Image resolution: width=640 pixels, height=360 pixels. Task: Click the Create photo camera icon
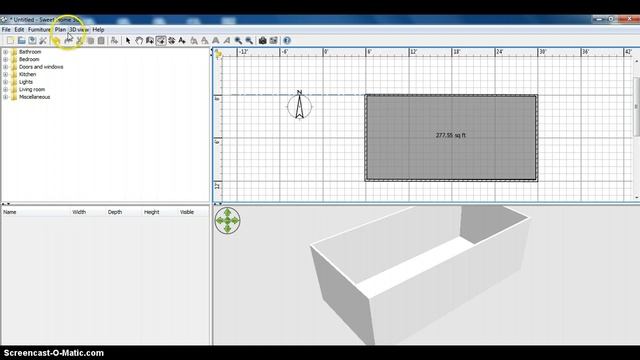pyautogui.click(x=262, y=40)
